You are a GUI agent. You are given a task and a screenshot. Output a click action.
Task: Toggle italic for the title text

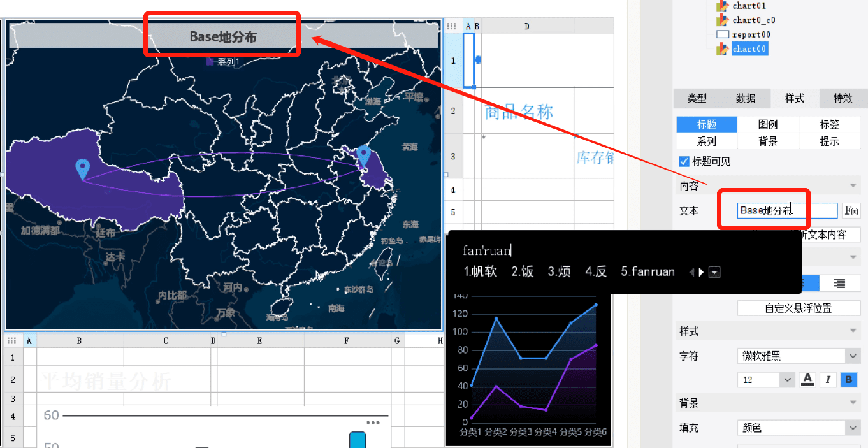[828, 380]
